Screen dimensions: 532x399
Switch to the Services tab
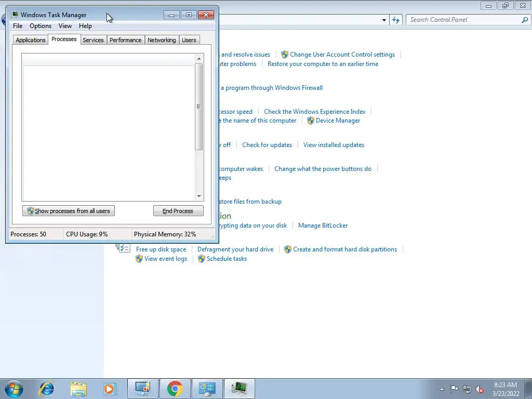point(94,40)
